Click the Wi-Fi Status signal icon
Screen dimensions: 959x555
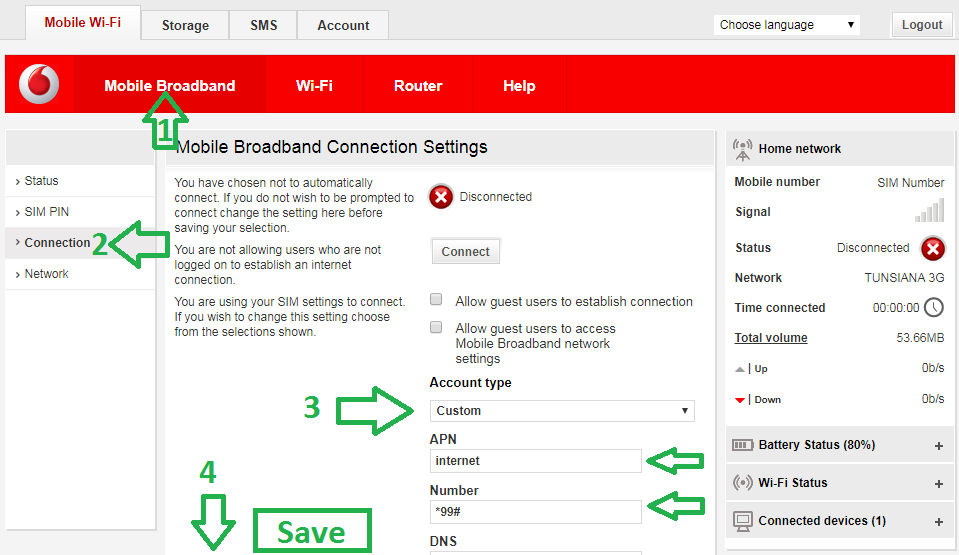(x=742, y=483)
